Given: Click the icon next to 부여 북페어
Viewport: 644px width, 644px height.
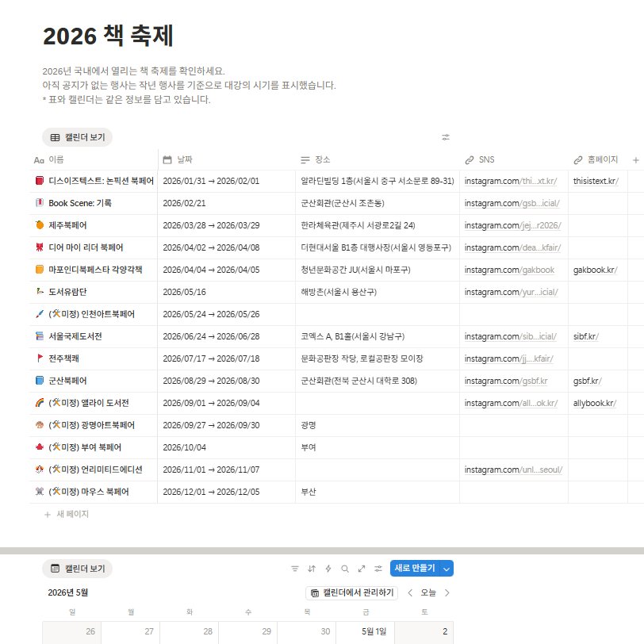Looking at the screenshot, I should pyautogui.click(x=40, y=447).
